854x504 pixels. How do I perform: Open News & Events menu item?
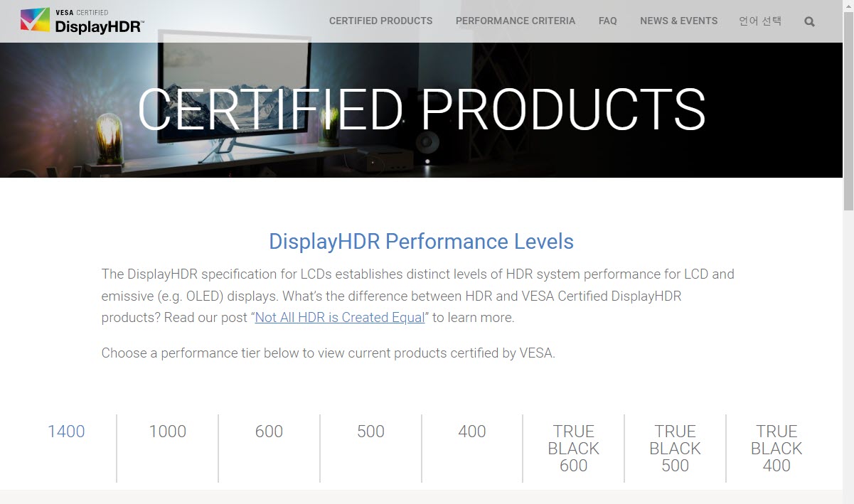tap(678, 21)
